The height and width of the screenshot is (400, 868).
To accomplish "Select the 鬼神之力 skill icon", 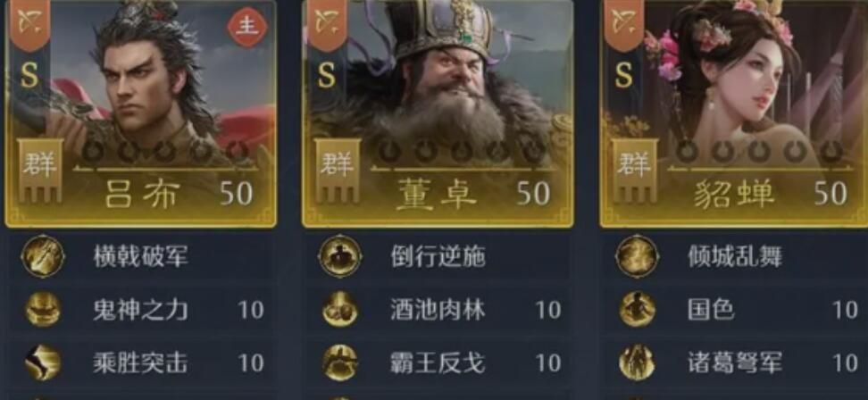I will click(x=43, y=309).
